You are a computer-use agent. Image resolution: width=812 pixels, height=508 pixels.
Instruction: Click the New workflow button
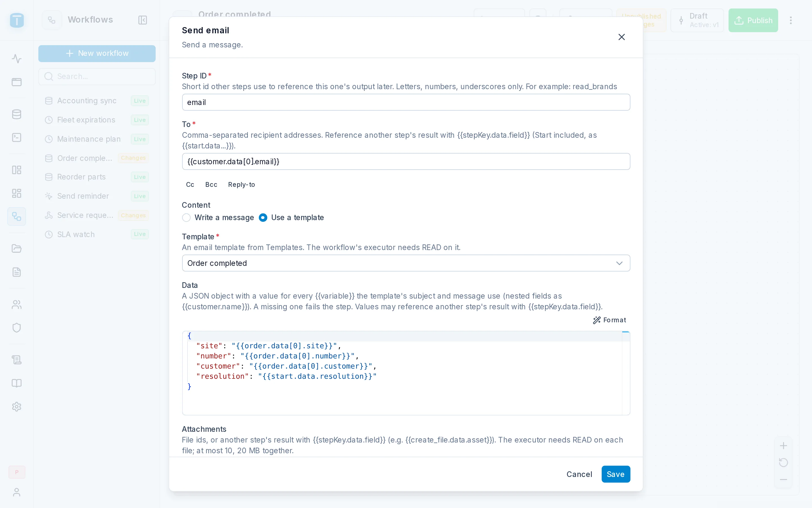[97, 53]
